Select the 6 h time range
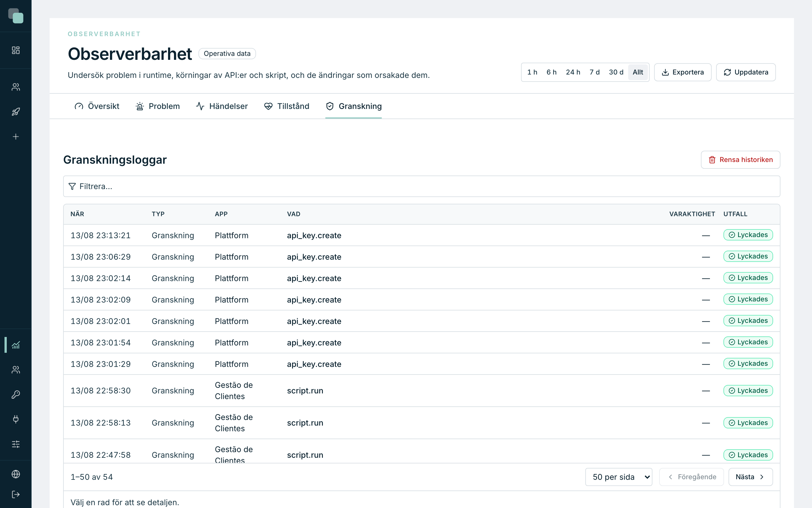This screenshot has height=508, width=812. point(551,72)
